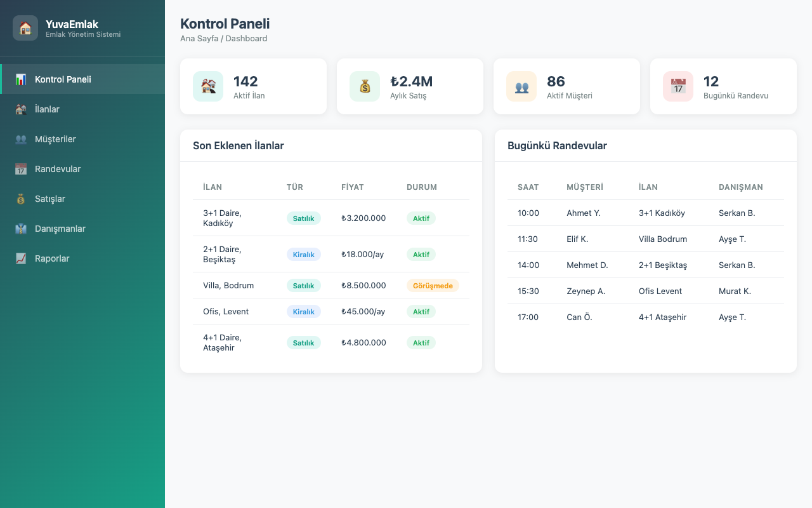Click the Kontrol Paneli chart icon in sidebar

click(21, 79)
